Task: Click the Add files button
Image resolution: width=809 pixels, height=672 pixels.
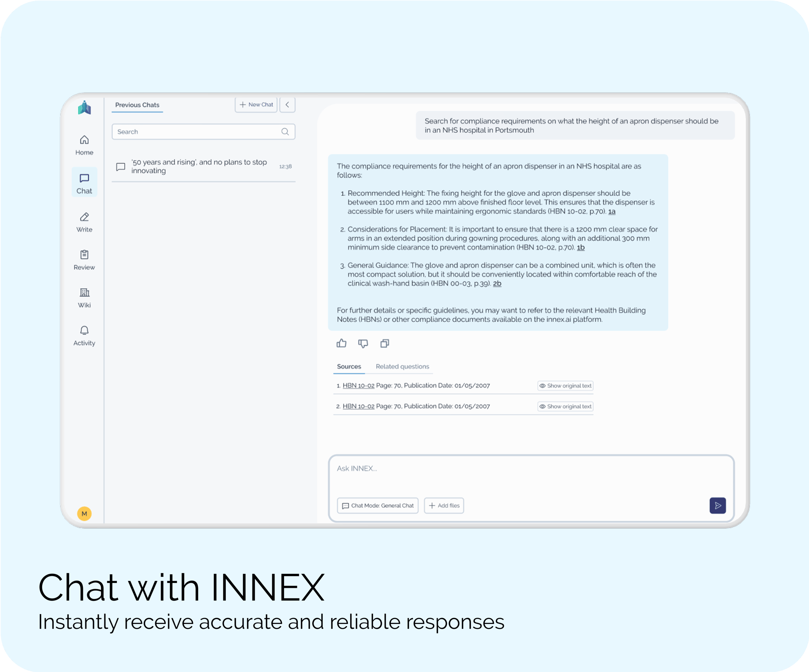Action: coord(444,505)
